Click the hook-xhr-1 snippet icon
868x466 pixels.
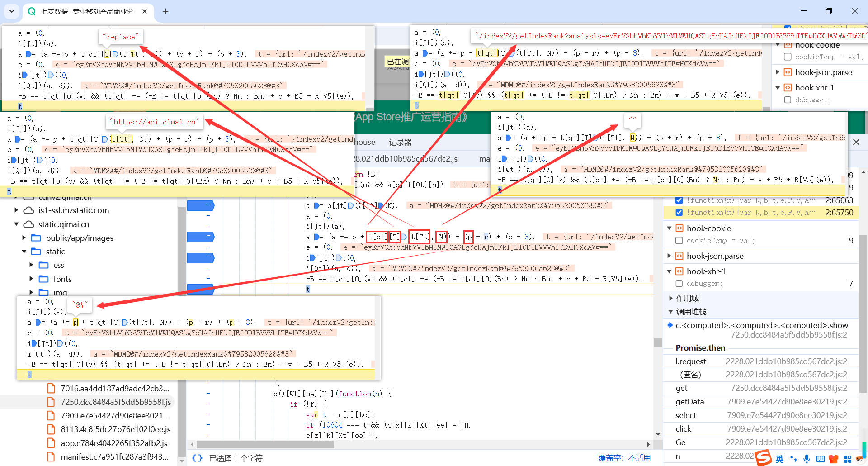click(x=679, y=271)
